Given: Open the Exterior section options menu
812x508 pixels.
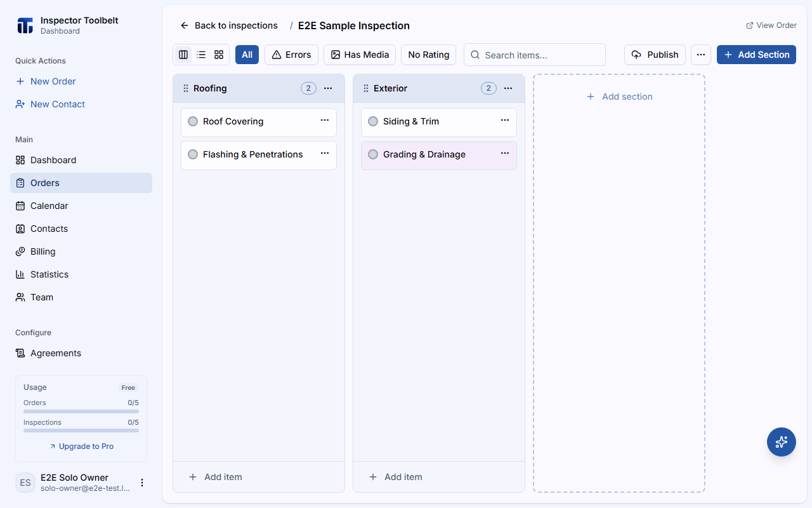Looking at the screenshot, I should (x=508, y=88).
